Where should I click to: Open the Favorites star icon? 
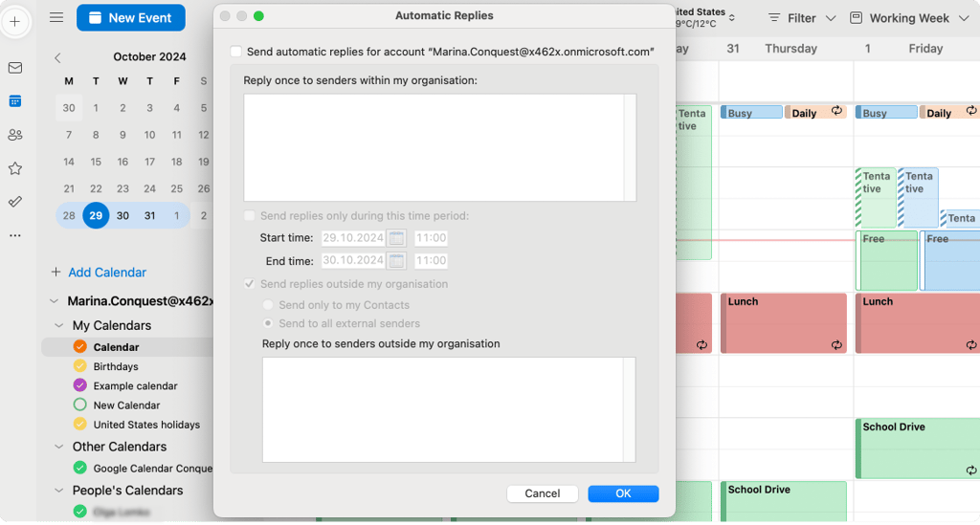(15, 168)
